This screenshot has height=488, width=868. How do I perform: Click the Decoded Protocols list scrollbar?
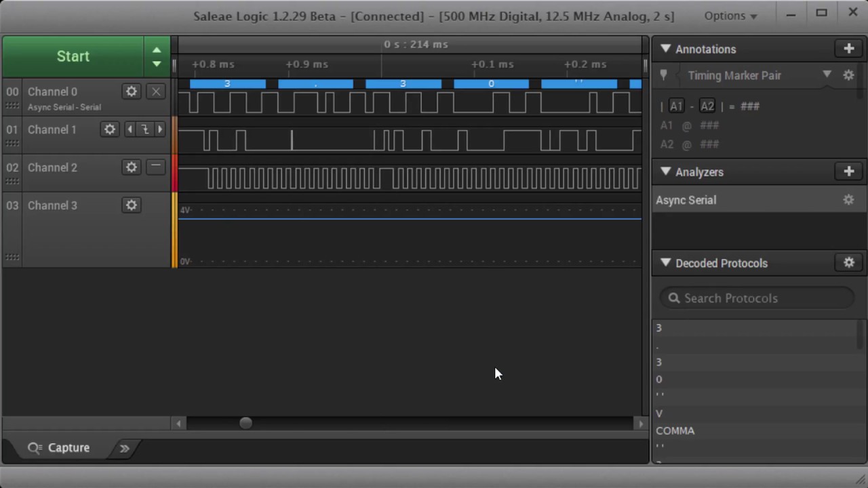pos(860,334)
